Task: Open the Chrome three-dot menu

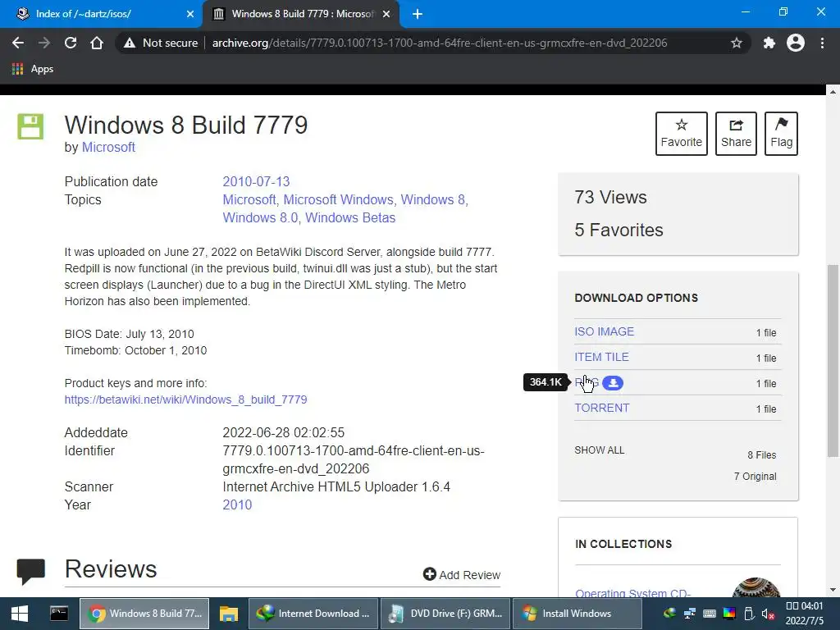Action: click(822, 43)
